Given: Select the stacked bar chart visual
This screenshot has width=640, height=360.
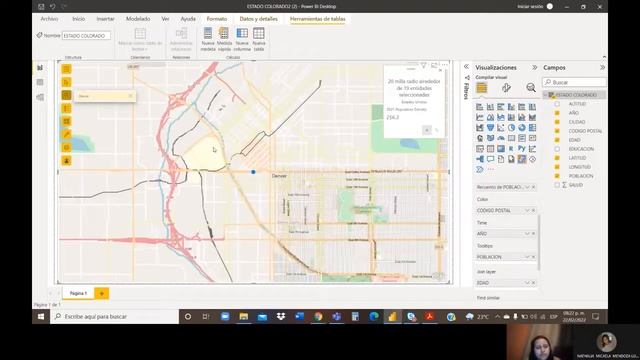Looking at the screenshot, I should pos(480,107).
